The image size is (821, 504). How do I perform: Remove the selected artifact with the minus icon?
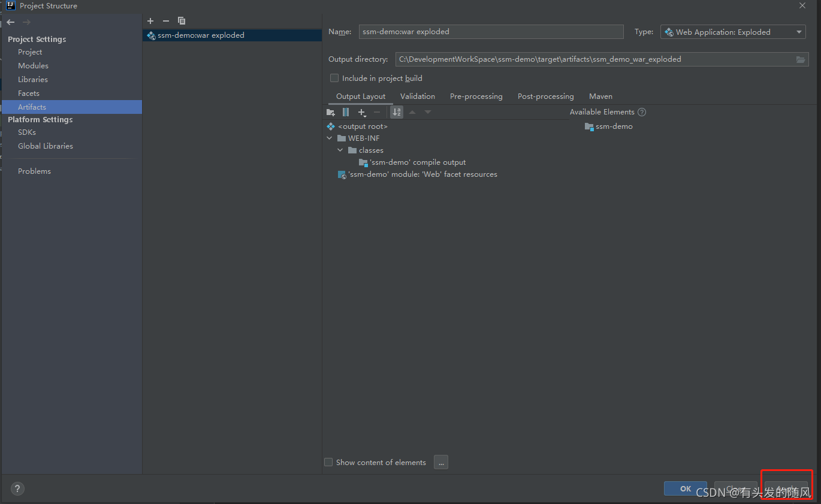166,21
